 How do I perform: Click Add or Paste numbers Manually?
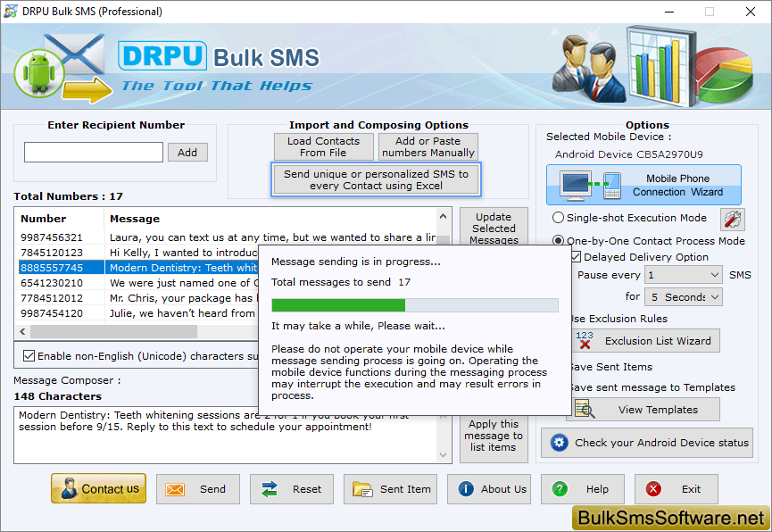[x=428, y=146]
